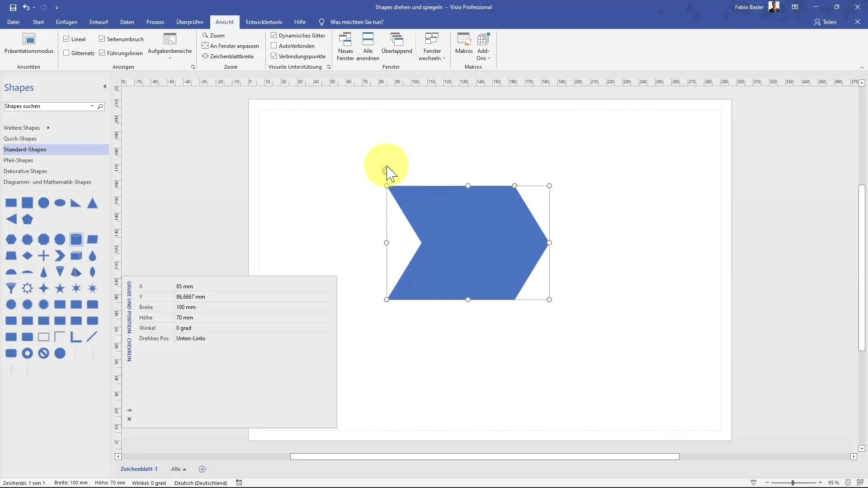The width and height of the screenshot is (868, 488).
Task: Collapse the Shapes pane with the arrow
Action: (x=105, y=86)
